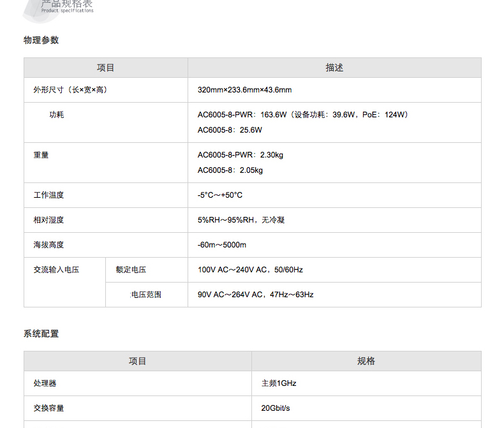This screenshot has height=428, width=504.
Task: Select the 320mm×233.6mm×43.6mm value
Action: (x=244, y=90)
